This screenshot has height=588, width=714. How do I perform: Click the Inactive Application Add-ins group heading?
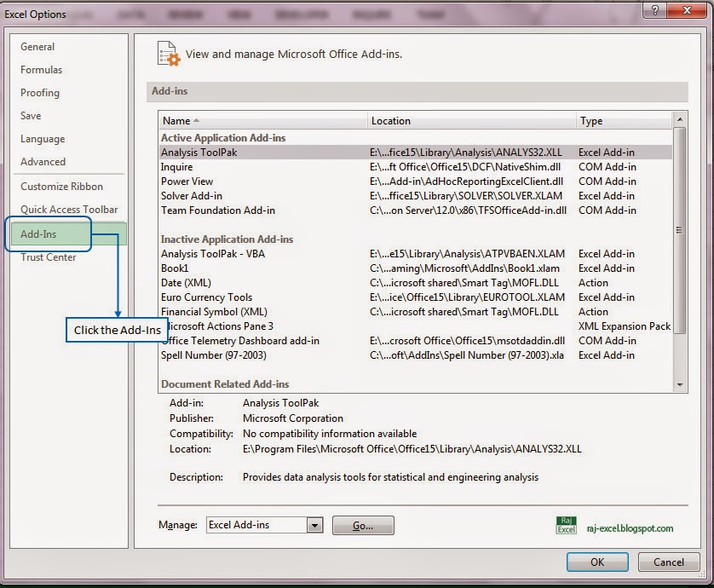click(x=227, y=239)
